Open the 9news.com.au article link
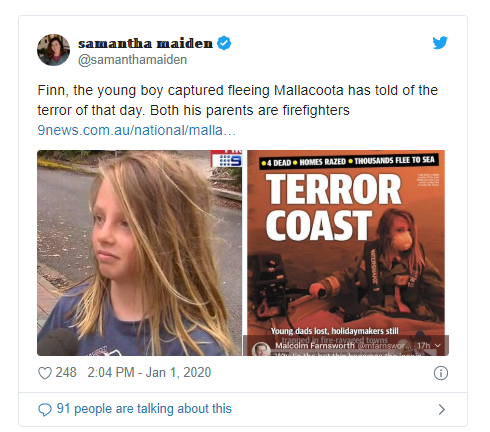This screenshot has width=490, height=432. [136, 130]
